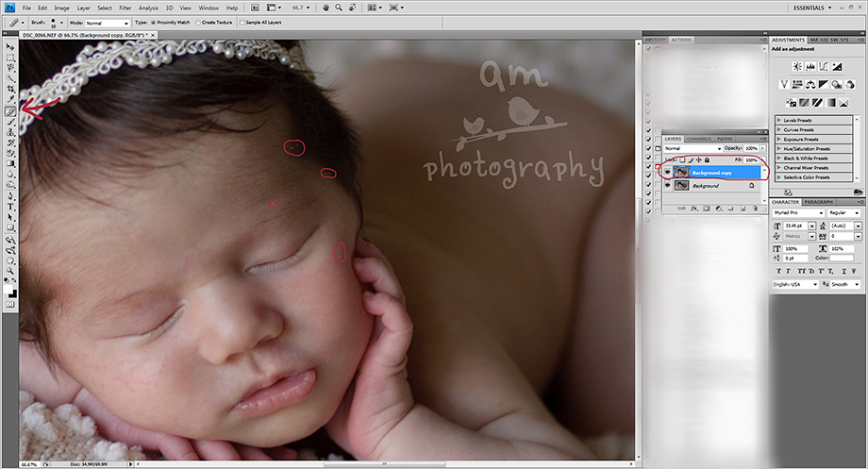This screenshot has width=868, height=469.
Task: Open the Filter menu
Action: (125, 8)
